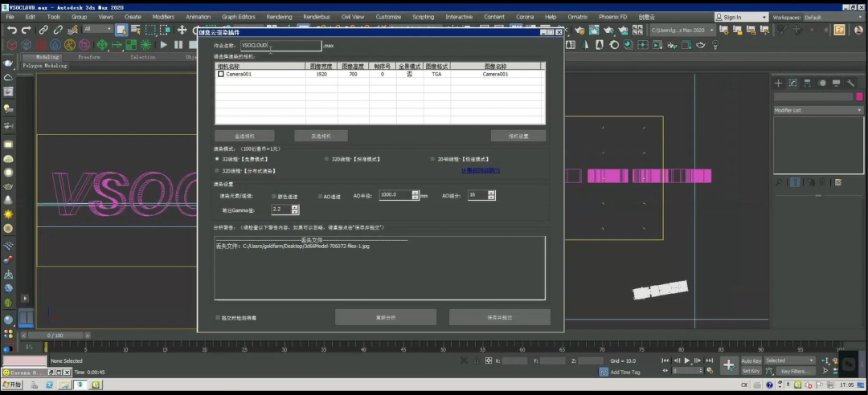Open the Workspaces Default dropdown
This screenshot has height=395, width=868.
tap(833, 17)
